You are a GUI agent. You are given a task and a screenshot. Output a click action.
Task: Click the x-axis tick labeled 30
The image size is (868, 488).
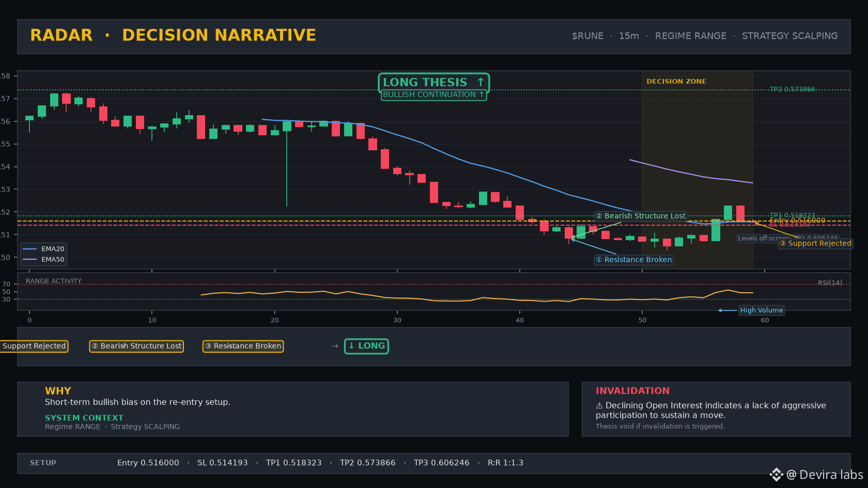tap(397, 320)
